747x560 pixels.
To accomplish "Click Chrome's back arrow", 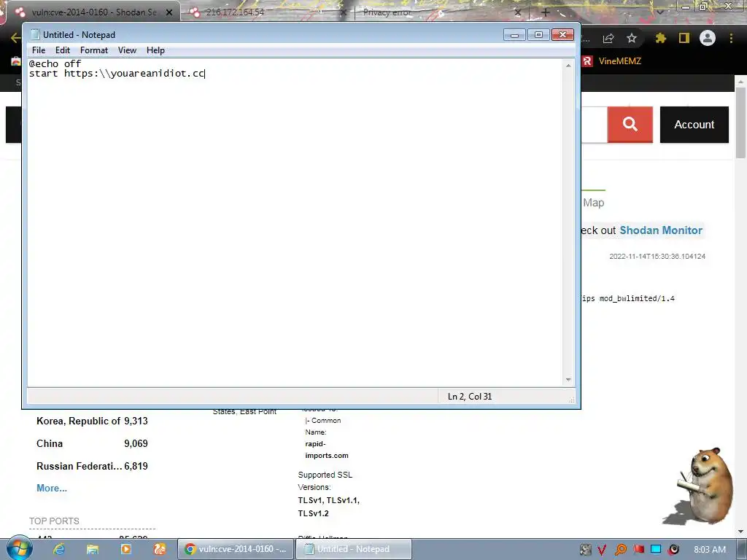I will tap(15, 38).
